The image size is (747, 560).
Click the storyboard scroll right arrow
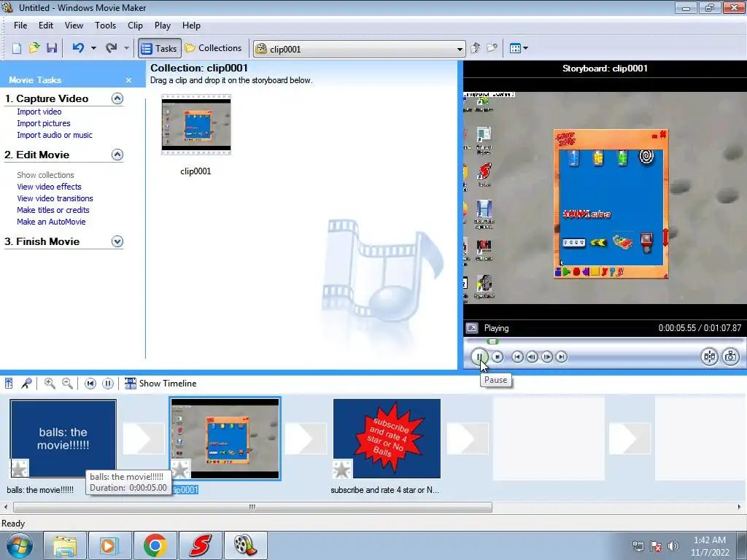[x=740, y=507]
